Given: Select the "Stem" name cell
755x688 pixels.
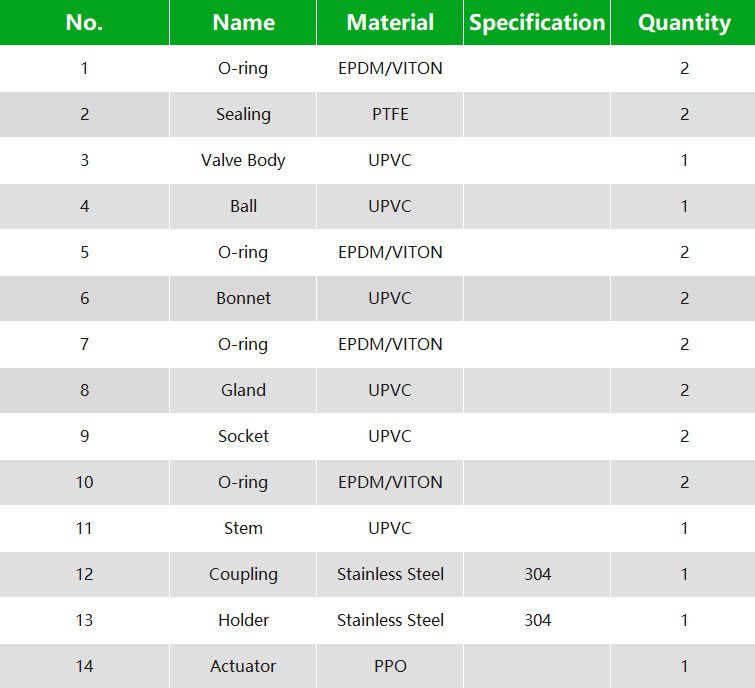Looking at the screenshot, I should click(x=243, y=528).
